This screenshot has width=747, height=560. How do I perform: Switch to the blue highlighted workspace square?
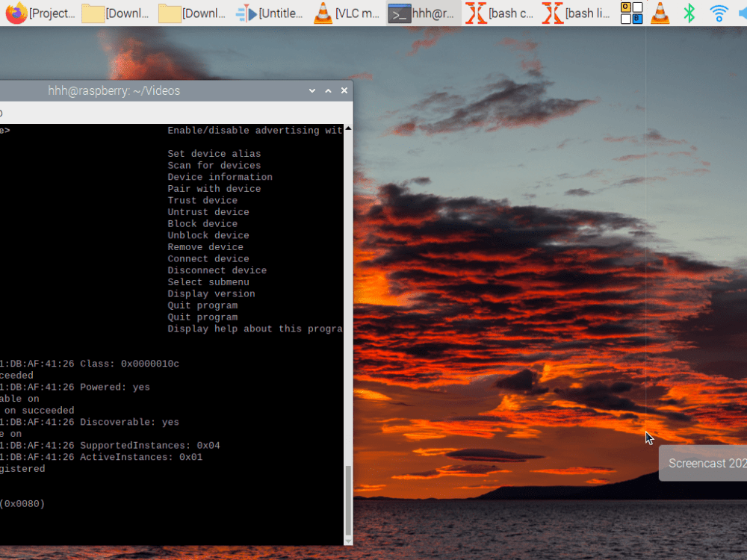[x=636, y=17]
